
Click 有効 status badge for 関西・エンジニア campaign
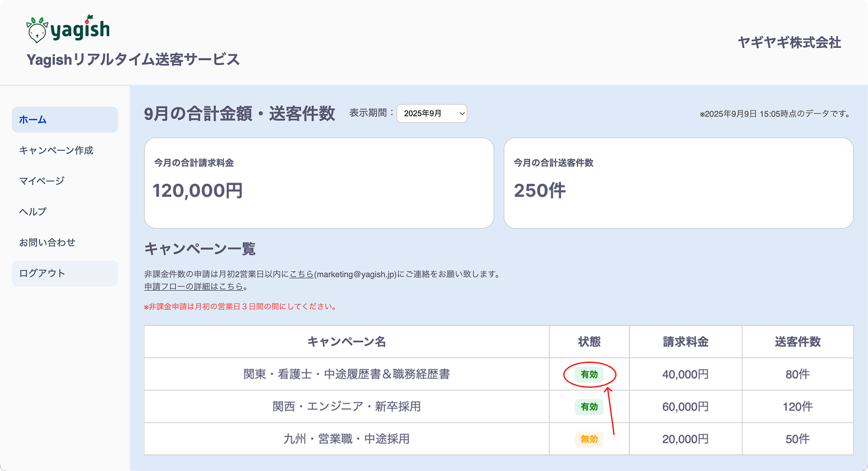point(589,407)
